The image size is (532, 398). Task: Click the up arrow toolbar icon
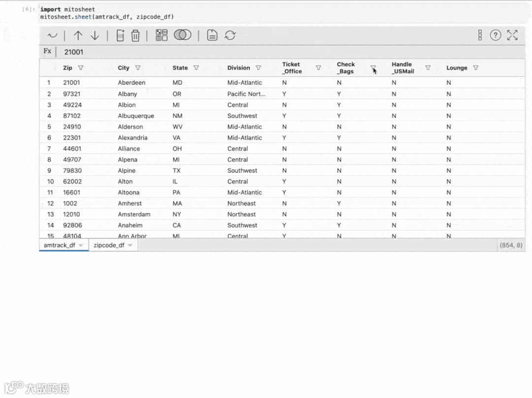pos(78,35)
